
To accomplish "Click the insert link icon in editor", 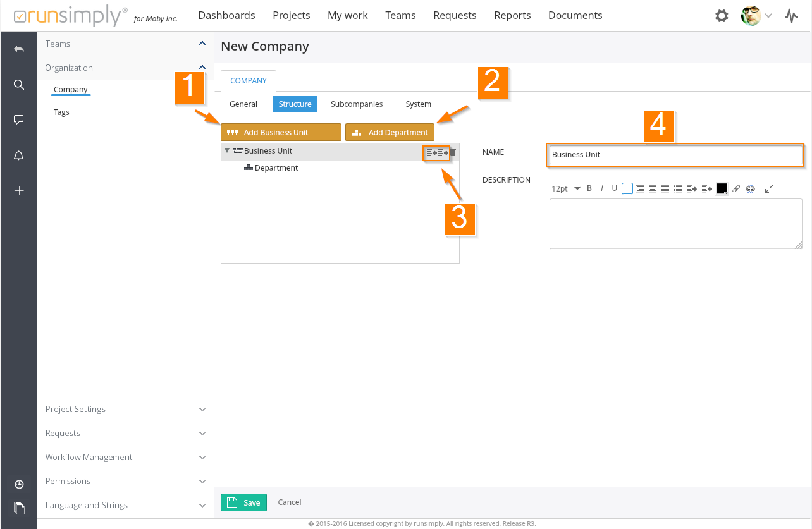I will pos(736,188).
